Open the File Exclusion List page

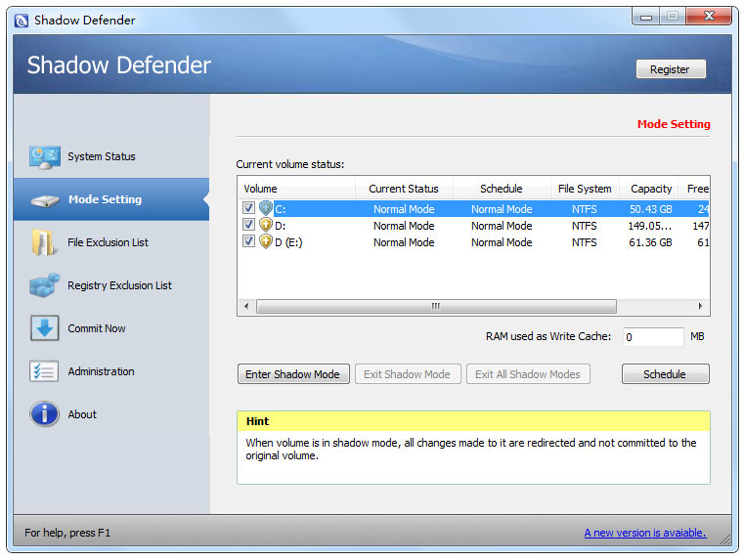click(108, 242)
